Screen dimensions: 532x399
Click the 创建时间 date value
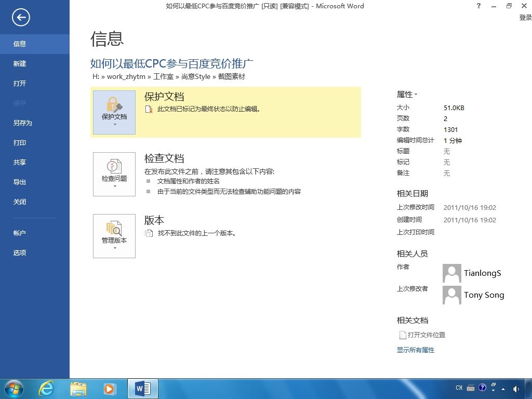point(470,220)
